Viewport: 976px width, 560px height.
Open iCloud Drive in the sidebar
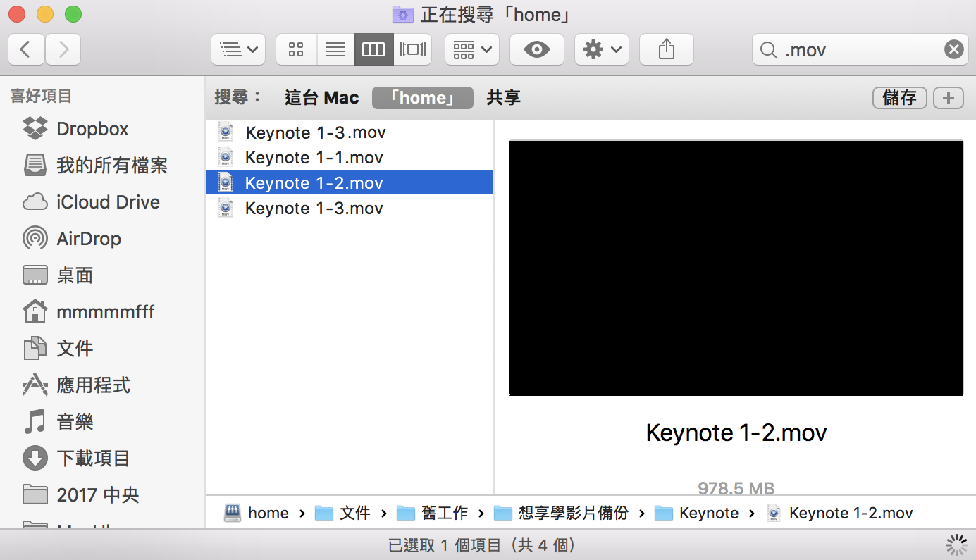coord(108,202)
